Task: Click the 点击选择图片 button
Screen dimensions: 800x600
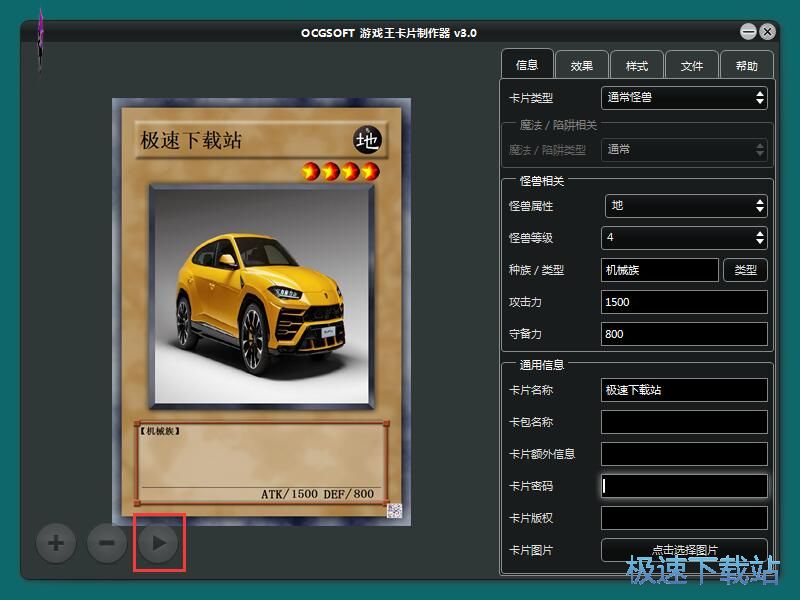Action: click(684, 550)
